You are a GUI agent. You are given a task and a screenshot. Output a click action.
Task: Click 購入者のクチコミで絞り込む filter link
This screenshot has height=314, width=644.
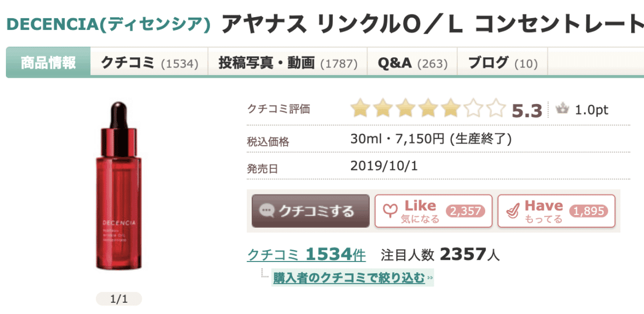click(x=349, y=278)
